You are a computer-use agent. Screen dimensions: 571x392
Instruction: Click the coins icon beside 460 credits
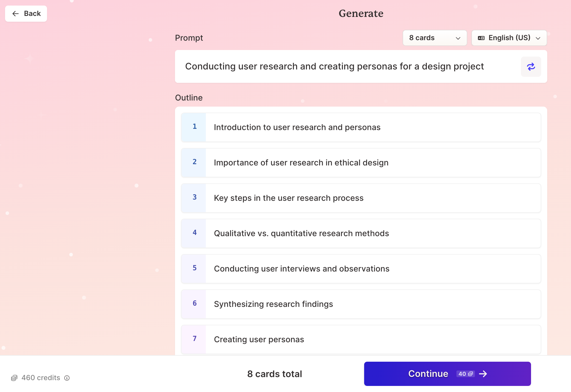(x=14, y=378)
